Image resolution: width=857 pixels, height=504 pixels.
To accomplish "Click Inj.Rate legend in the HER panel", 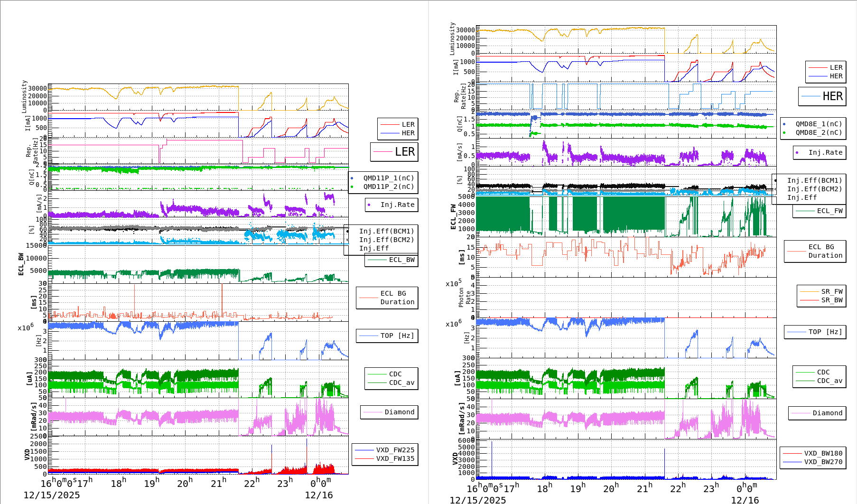I will (x=825, y=152).
